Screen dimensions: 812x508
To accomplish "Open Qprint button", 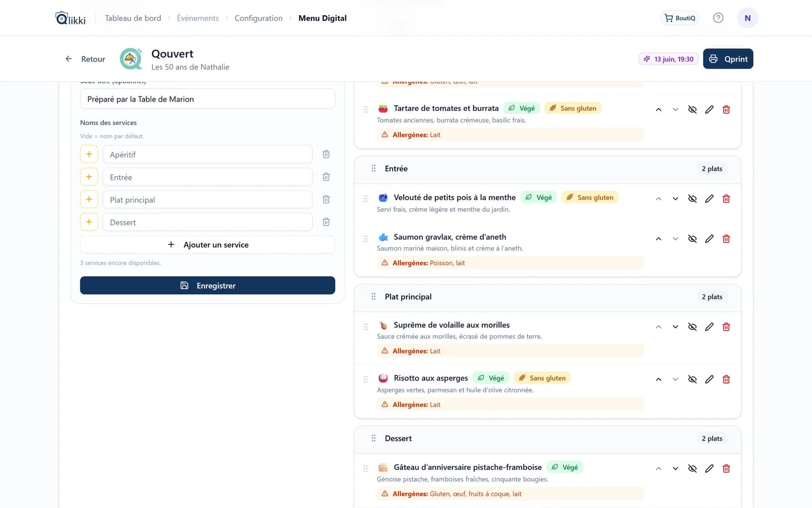I will tap(728, 59).
